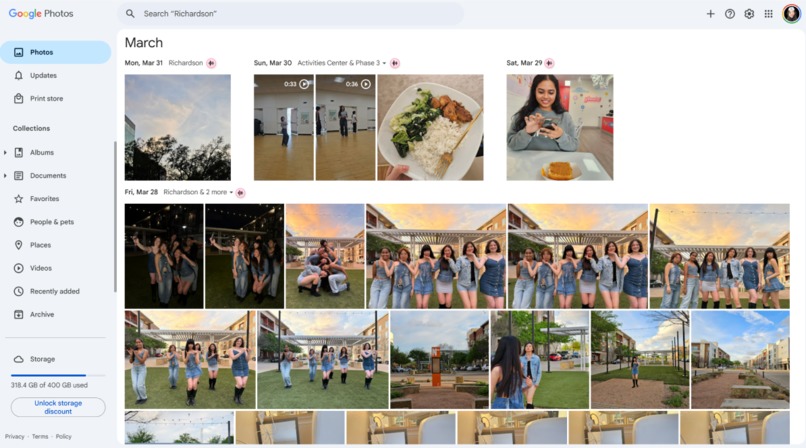The height and width of the screenshot is (448, 806).
Task: Click the Print store bag icon
Action: coord(19,99)
